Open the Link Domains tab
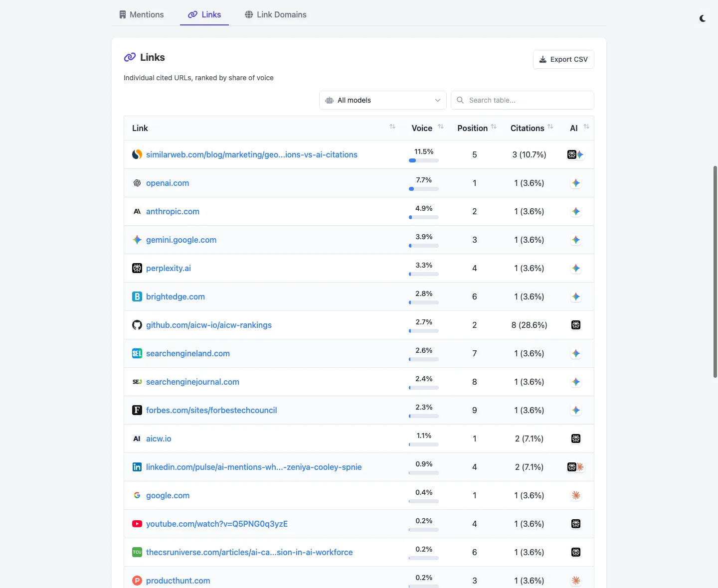The height and width of the screenshot is (588, 718). pos(276,14)
